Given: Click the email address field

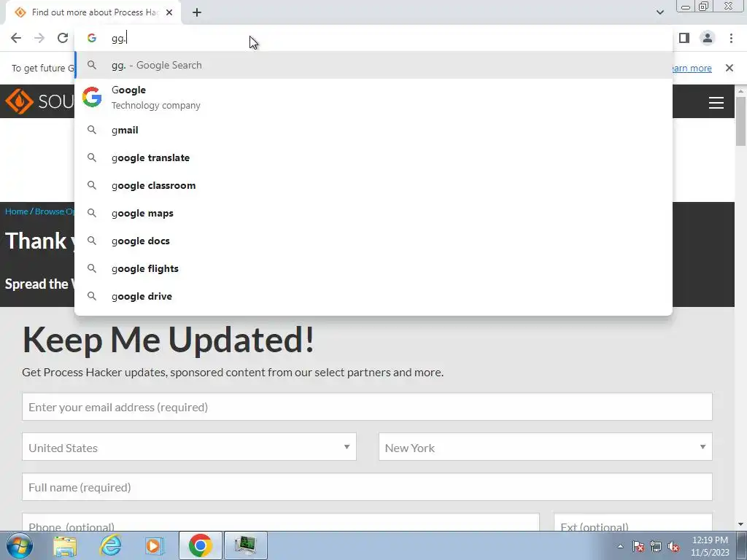Looking at the screenshot, I should point(367,407).
